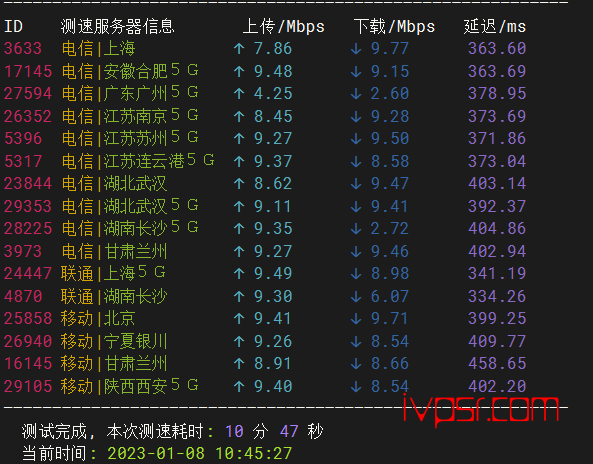593x464 pixels.
Task: Click the ID column header
Action: click(13, 26)
